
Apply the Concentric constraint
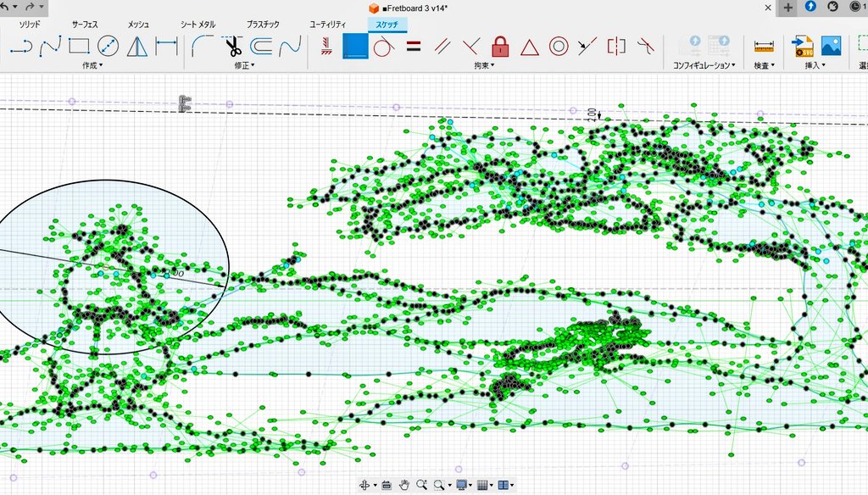click(x=559, y=47)
